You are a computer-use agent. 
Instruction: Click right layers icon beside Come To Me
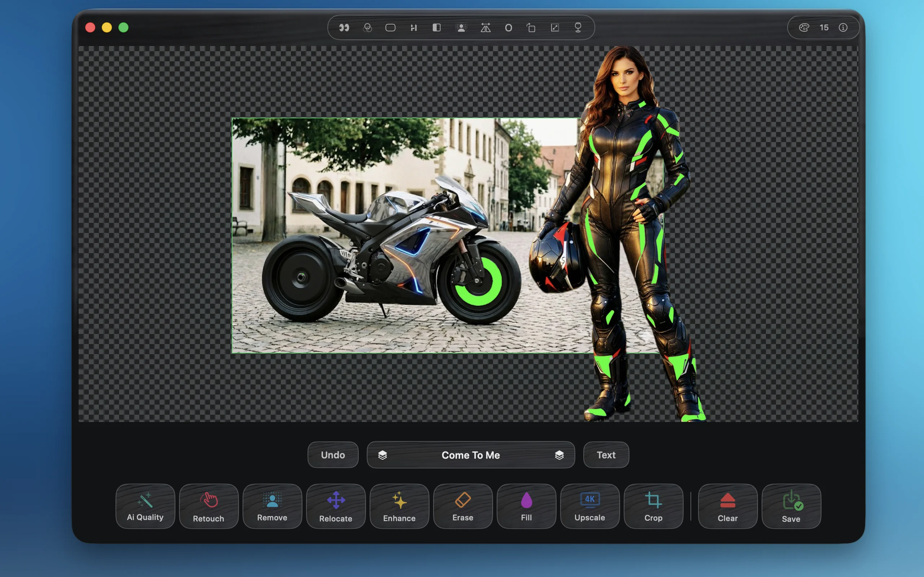click(x=559, y=455)
